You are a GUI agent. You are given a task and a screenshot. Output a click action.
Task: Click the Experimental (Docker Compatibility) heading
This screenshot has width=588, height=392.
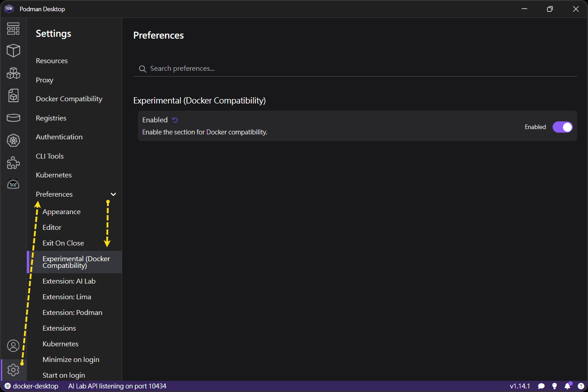point(199,101)
